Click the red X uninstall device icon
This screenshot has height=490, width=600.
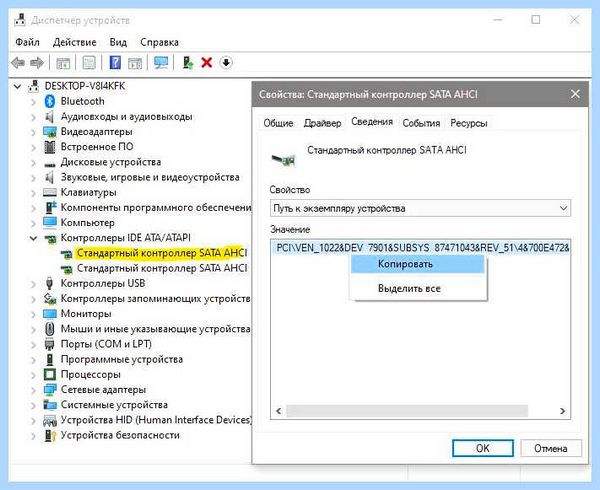207,62
